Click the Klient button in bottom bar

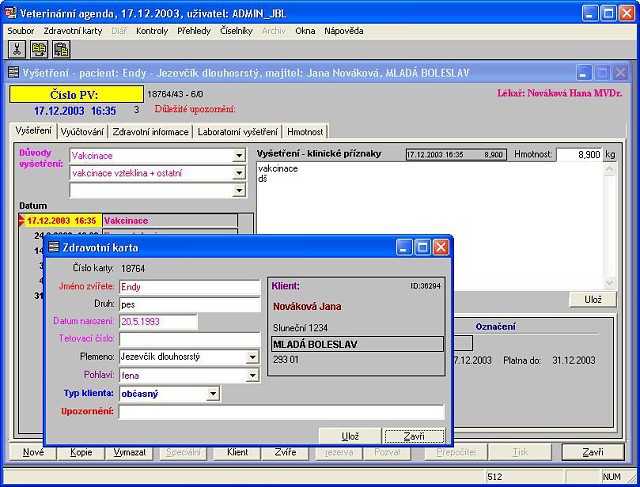(237, 452)
